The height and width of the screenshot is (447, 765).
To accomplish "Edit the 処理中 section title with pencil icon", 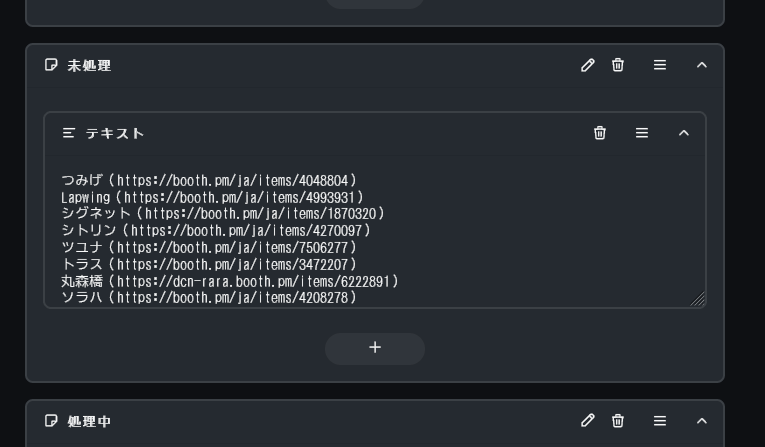I will click(x=588, y=421).
